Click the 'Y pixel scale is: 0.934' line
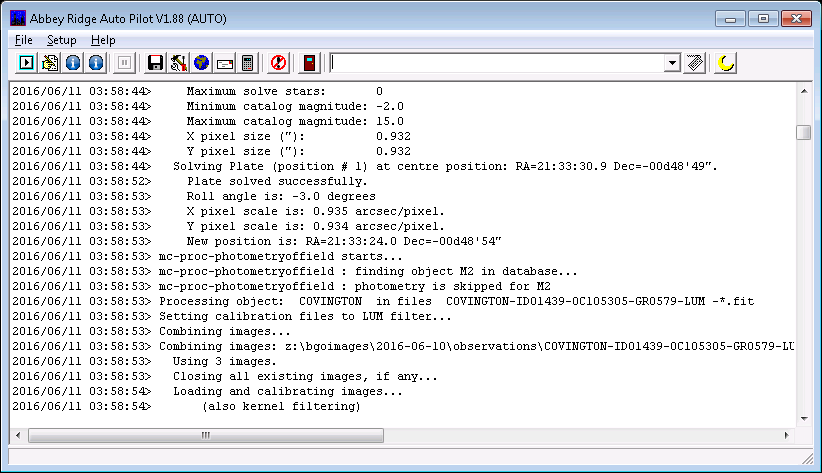Screen dimensions: 822x473 pos(229,227)
